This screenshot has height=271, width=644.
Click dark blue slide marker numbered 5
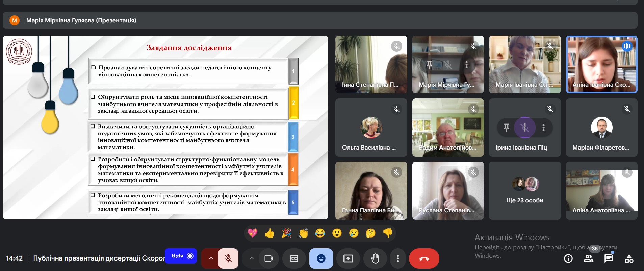coord(293,202)
